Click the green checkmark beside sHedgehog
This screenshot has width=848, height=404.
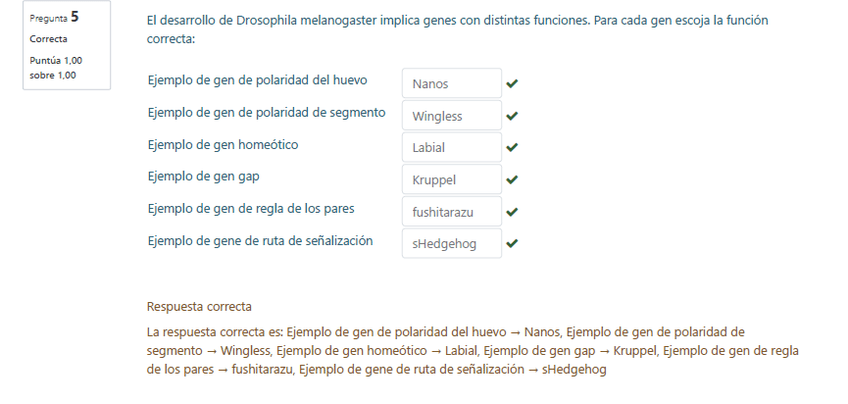coord(512,243)
